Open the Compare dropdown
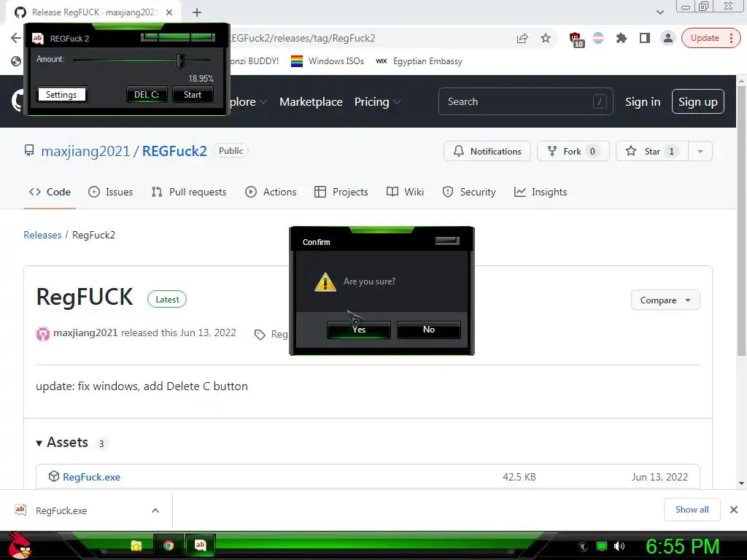This screenshot has height=560, width=747. coord(665,300)
